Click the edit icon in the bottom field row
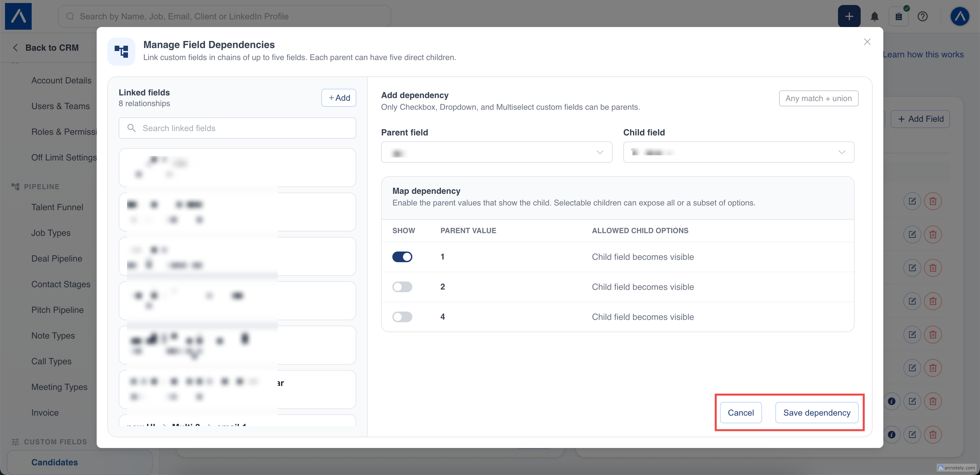The image size is (980, 475). [912, 434]
